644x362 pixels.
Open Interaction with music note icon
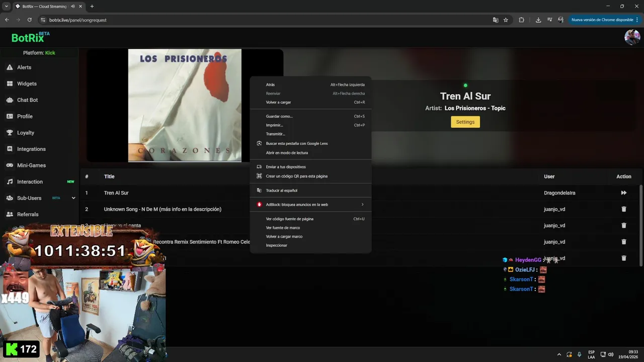point(30,182)
